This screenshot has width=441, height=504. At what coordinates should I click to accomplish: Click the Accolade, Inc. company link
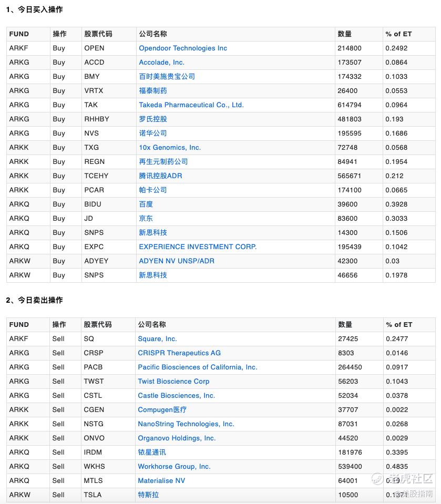[162, 63]
